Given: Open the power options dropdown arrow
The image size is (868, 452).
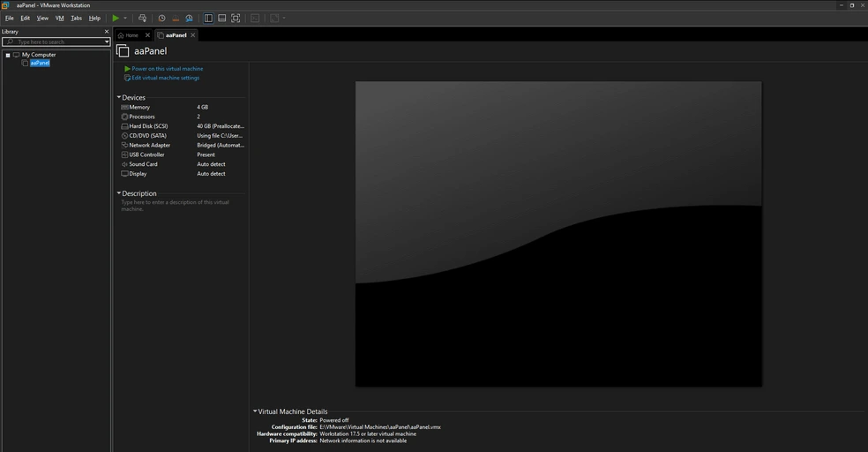Looking at the screenshot, I should click(125, 19).
